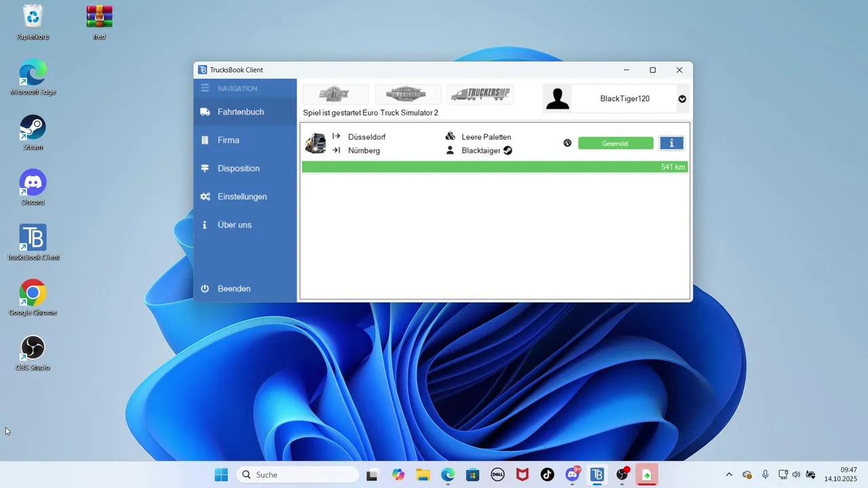868x488 pixels.
Task: Toggle the hamburger navigation menu icon
Action: (205, 88)
